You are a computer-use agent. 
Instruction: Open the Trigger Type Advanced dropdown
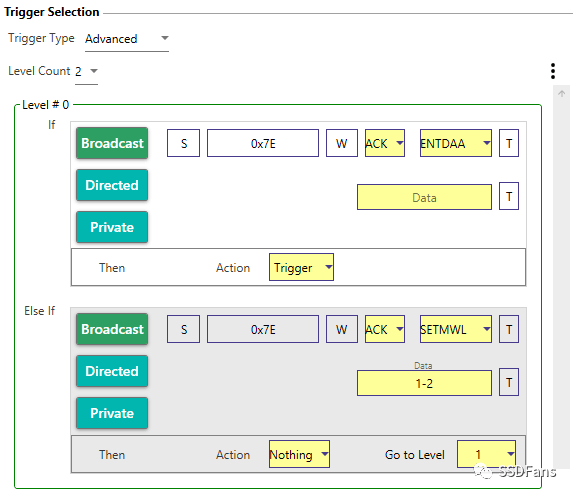tap(127, 39)
